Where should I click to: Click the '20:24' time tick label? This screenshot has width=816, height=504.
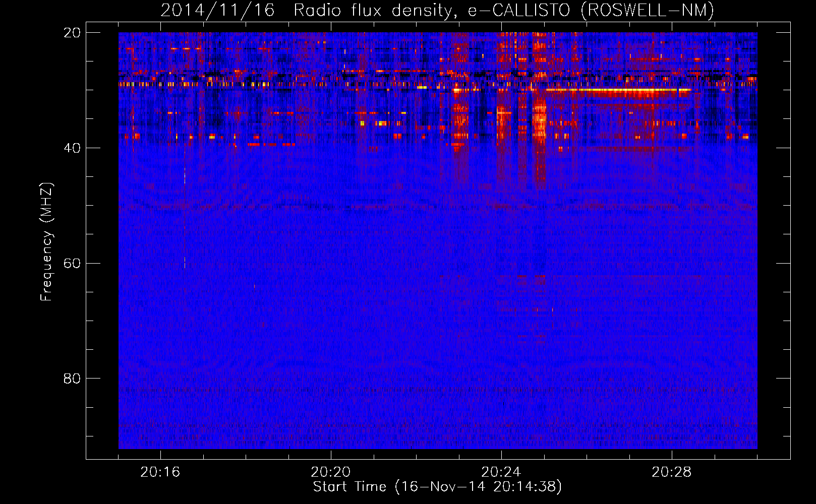click(501, 472)
